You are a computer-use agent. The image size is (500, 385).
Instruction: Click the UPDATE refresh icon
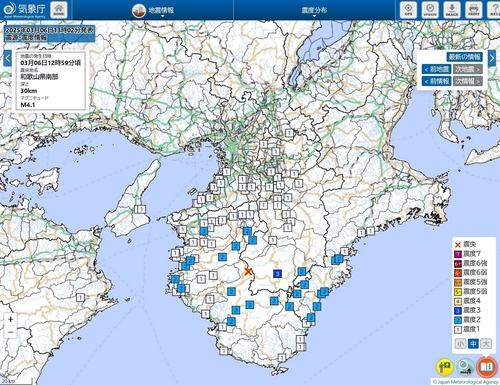coord(430,10)
